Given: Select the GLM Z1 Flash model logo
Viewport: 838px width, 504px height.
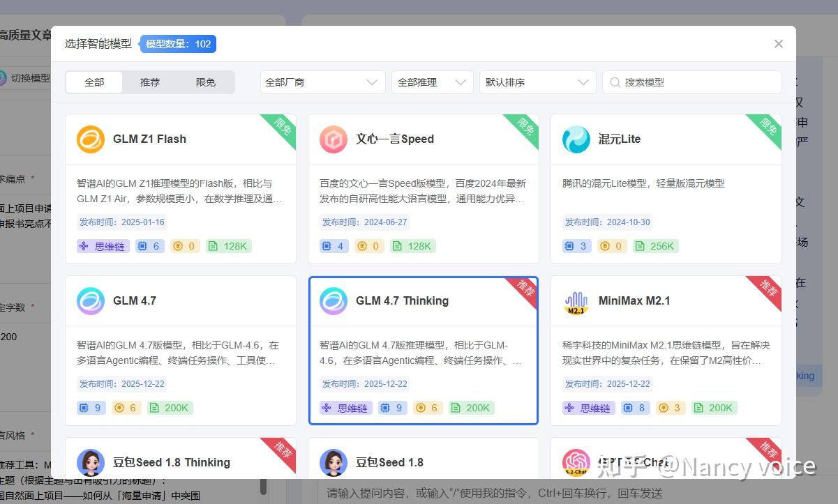Looking at the screenshot, I should point(91,139).
